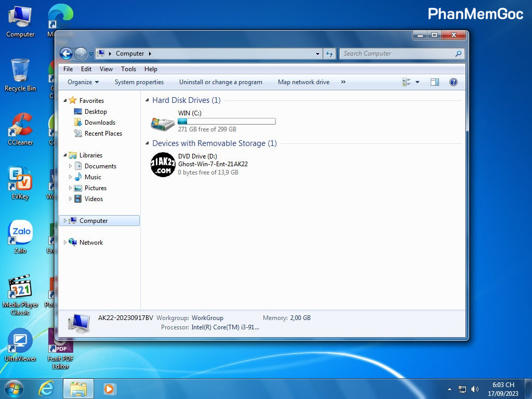Open Internet Explorer from the taskbar

46,389
